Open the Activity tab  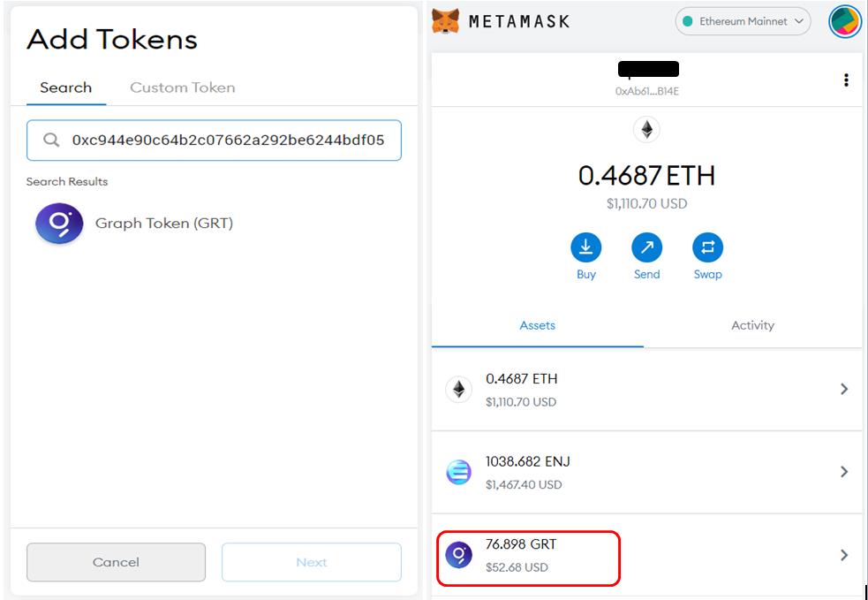click(x=753, y=325)
